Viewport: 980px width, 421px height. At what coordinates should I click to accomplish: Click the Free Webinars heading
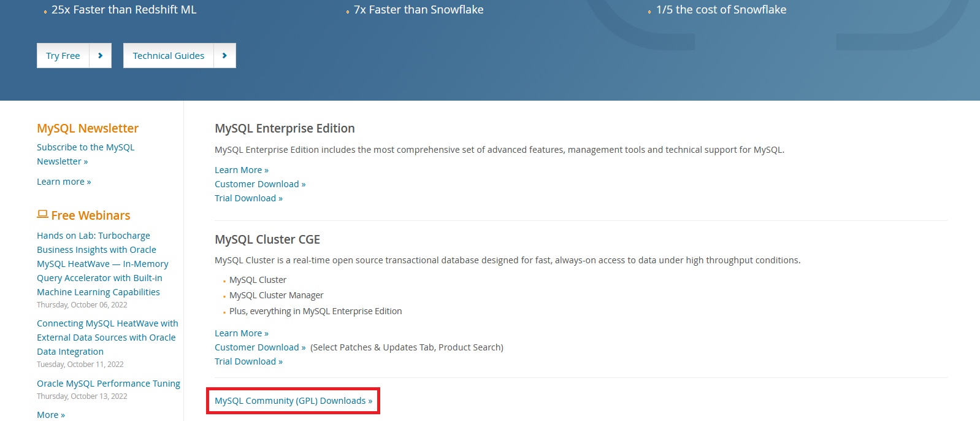(x=91, y=215)
